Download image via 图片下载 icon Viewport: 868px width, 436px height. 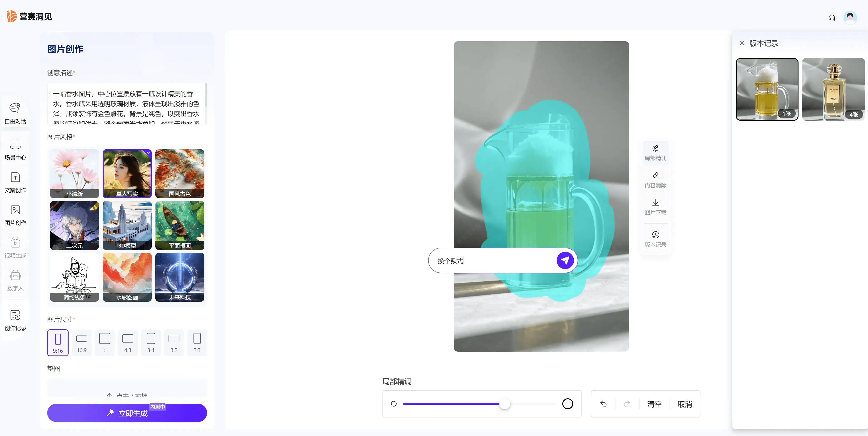pos(655,207)
